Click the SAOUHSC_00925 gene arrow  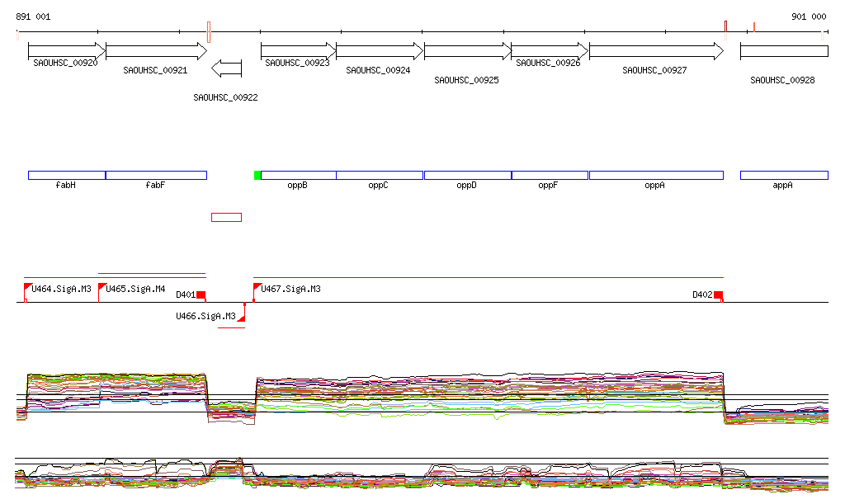(x=467, y=50)
